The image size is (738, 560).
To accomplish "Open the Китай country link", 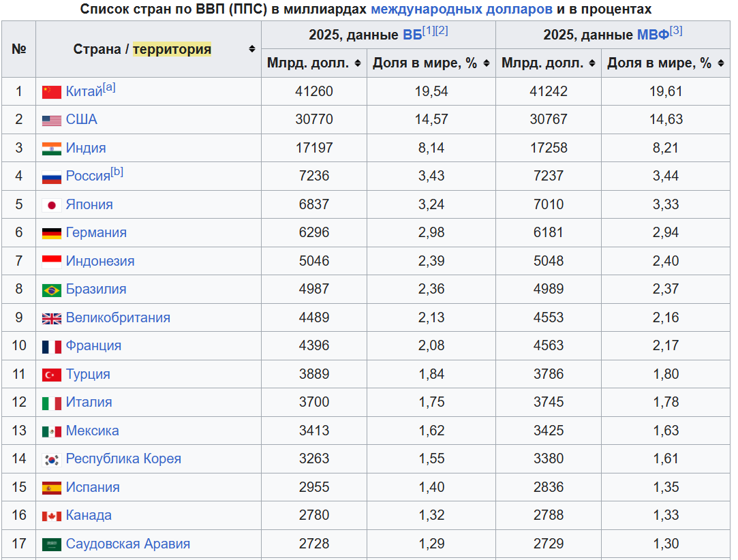I will coord(84,91).
